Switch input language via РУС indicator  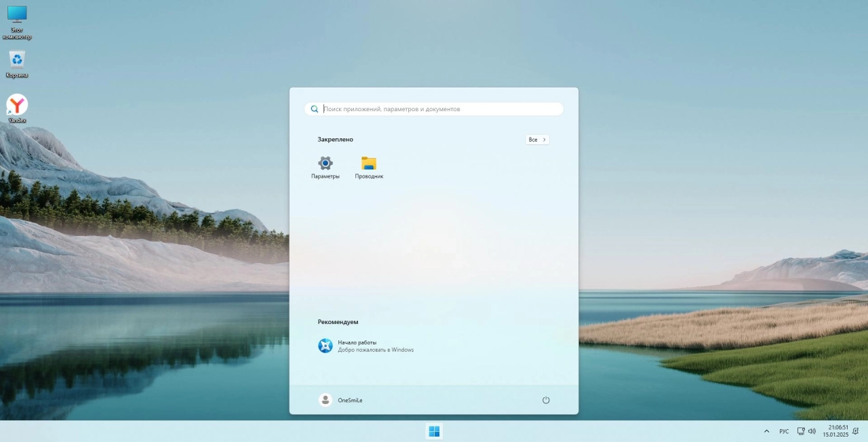pyautogui.click(x=784, y=431)
